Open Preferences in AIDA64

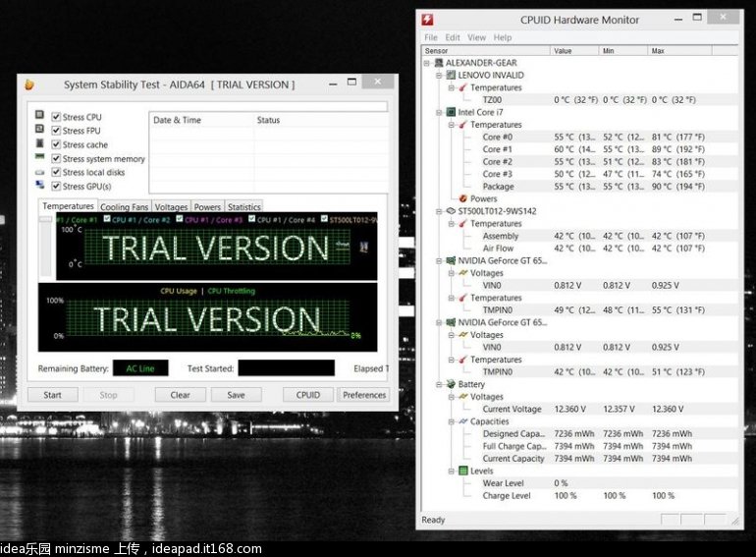pyautogui.click(x=364, y=395)
